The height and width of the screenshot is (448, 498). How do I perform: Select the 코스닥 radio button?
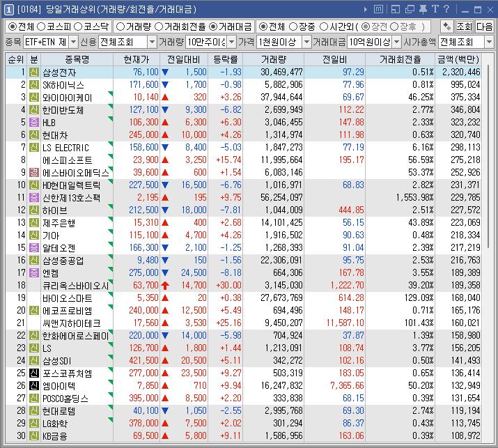click(x=78, y=26)
